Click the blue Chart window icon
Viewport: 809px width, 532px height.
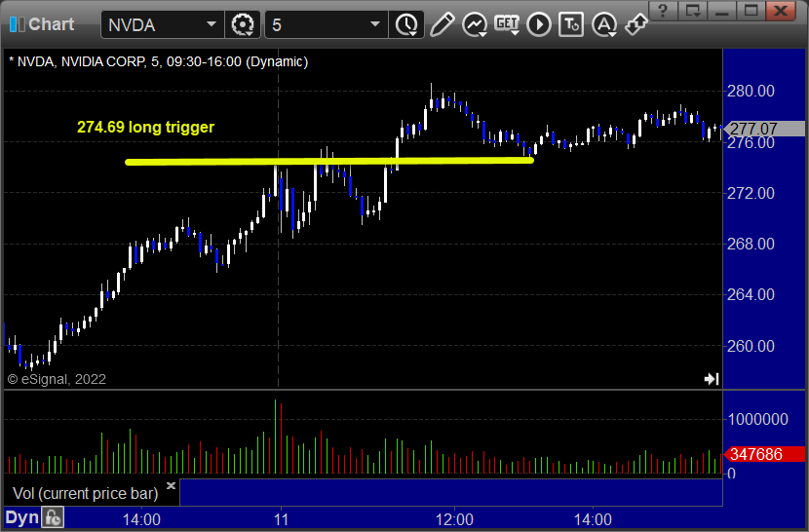[x=17, y=24]
